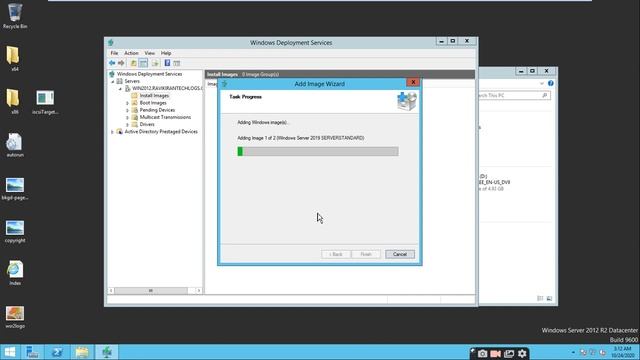
Task: Click the help icon in the Explorer window
Action: [x=551, y=83]
